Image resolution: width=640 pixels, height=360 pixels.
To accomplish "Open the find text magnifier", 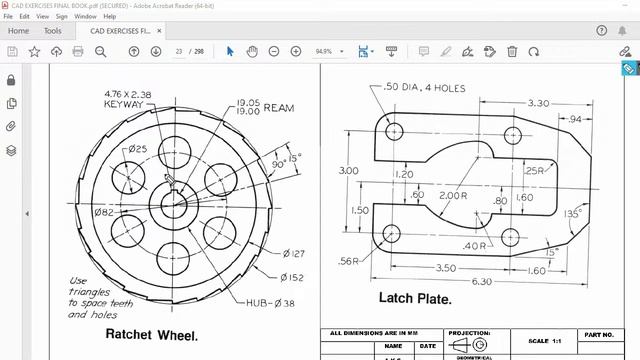I will 100,51.
